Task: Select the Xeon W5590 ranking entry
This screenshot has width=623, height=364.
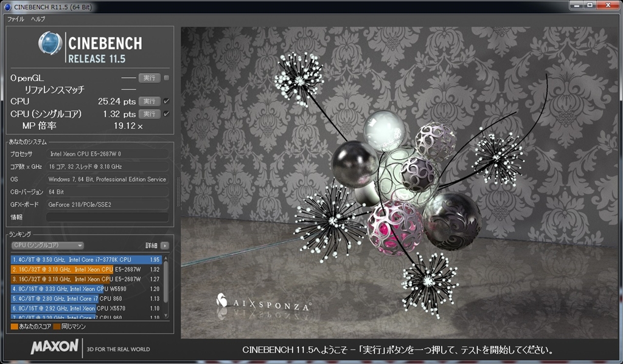Action: tap(85, 289)
